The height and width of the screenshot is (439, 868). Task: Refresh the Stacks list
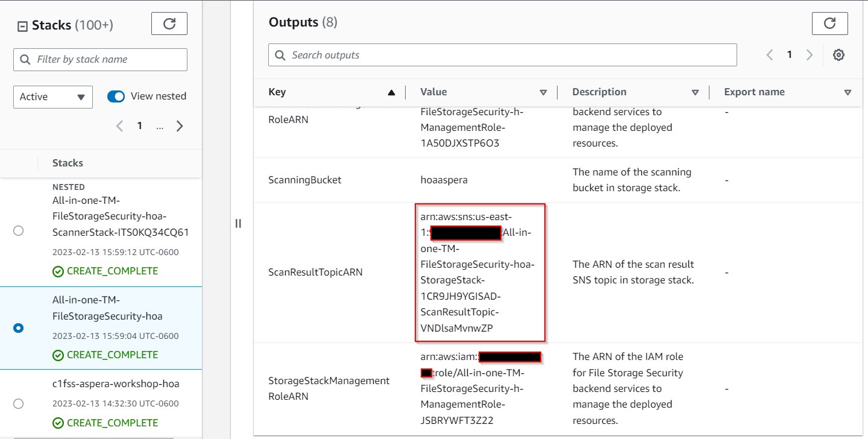tap(169, 24)
